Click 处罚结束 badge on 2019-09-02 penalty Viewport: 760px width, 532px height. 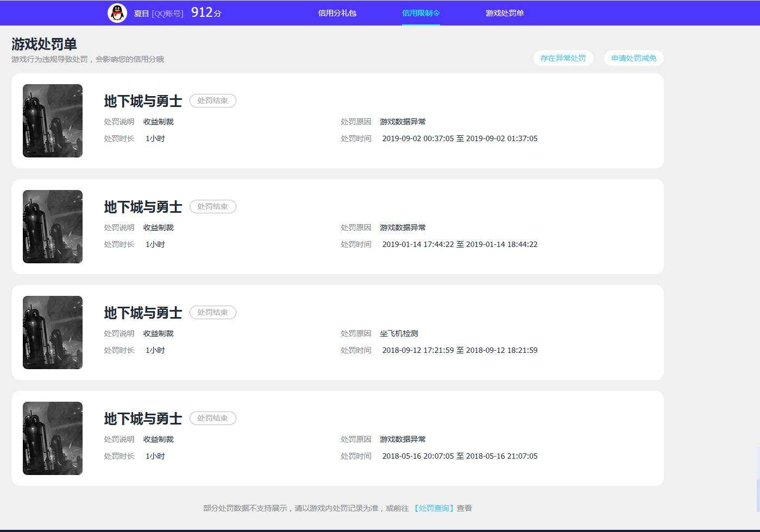tap(213, 100)
